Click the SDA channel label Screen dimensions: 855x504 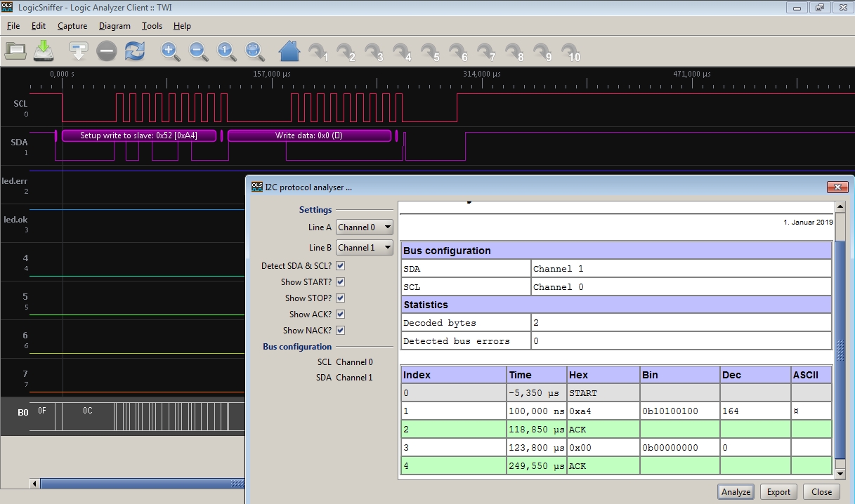point(20,142)
